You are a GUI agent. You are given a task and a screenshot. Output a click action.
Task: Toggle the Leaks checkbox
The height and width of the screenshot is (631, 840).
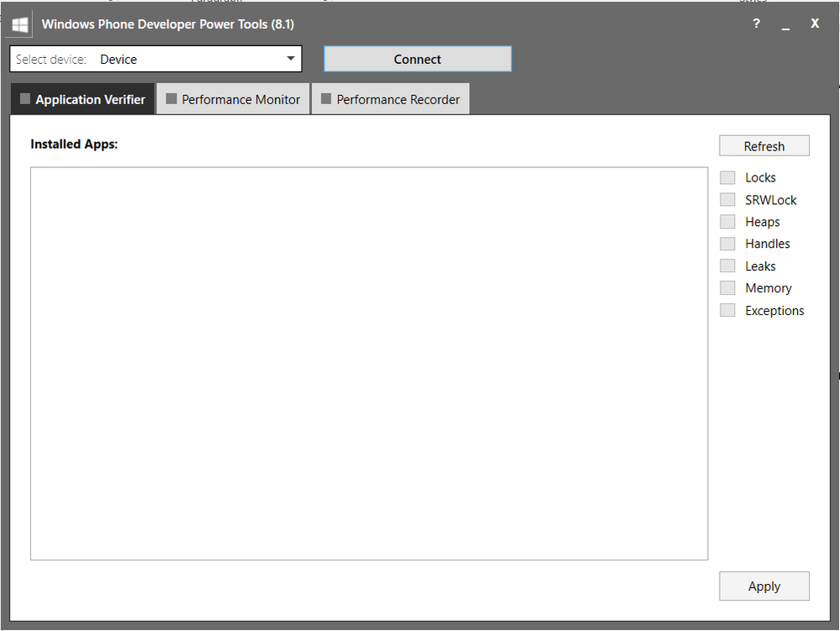(727, 266)
